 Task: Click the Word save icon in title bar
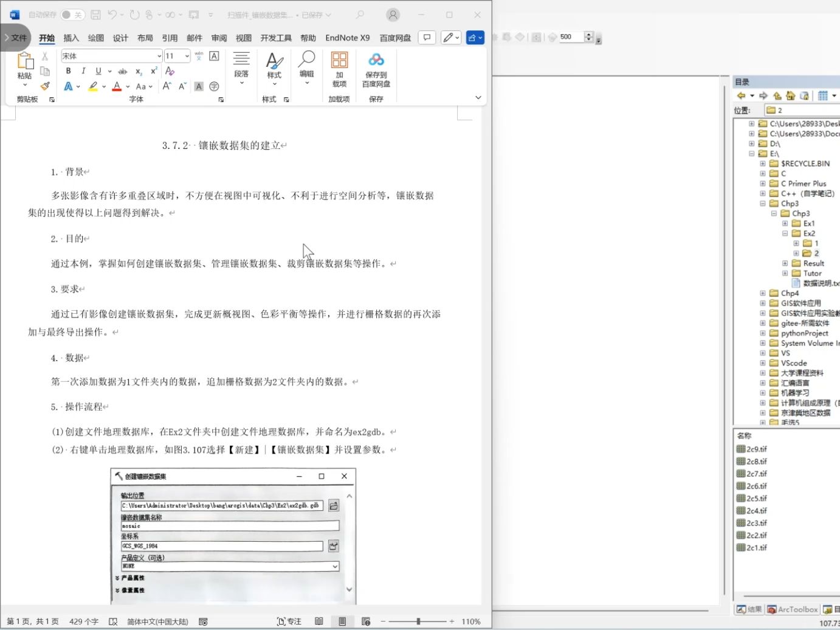click(95, 15)
